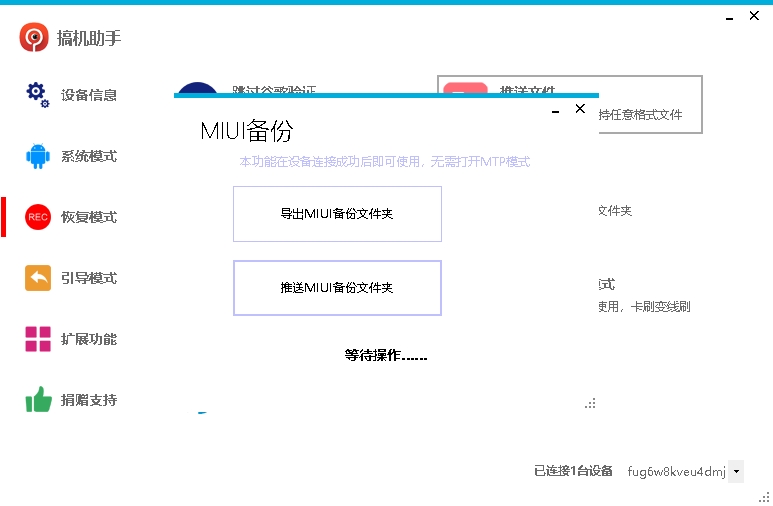773x506 pixels.
Task: Click the MIUI备份 dialog title
Action: coord(247,131)
